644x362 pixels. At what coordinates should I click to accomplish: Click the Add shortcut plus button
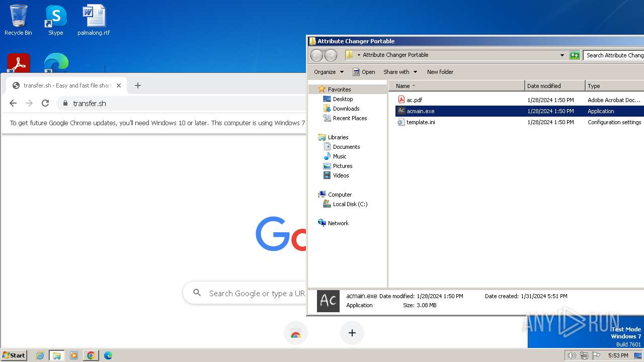pyautogui.click(x=352, y=333)
